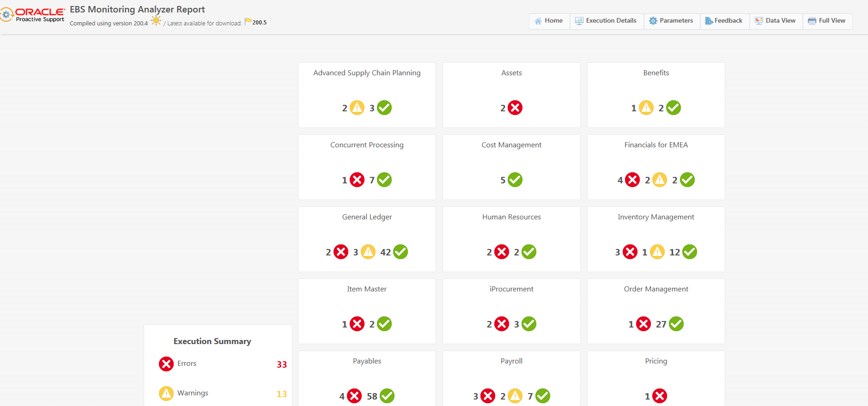Click the EBS Monitoring Analyzer Report title
868x406 pixels.
[137, 10]
